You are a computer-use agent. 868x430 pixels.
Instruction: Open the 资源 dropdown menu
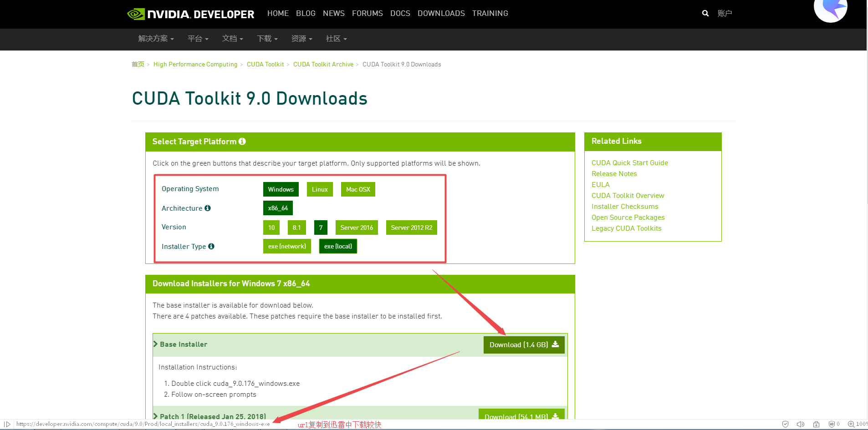click(x=302, y=39)
